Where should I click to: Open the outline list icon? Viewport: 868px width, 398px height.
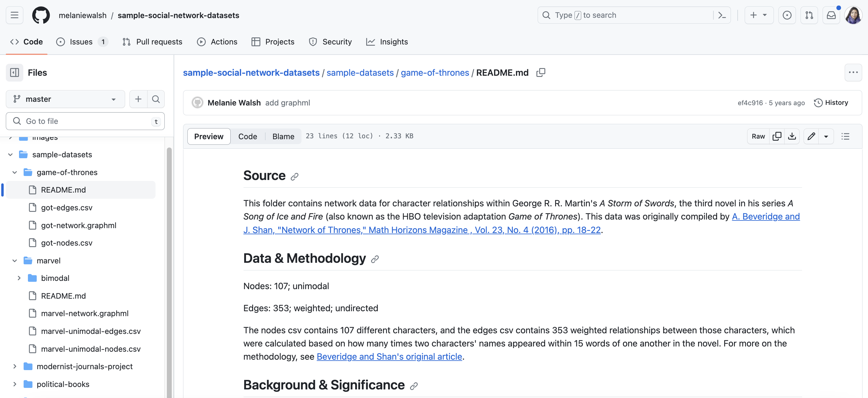pyautogui.click(x=845, y=136)
